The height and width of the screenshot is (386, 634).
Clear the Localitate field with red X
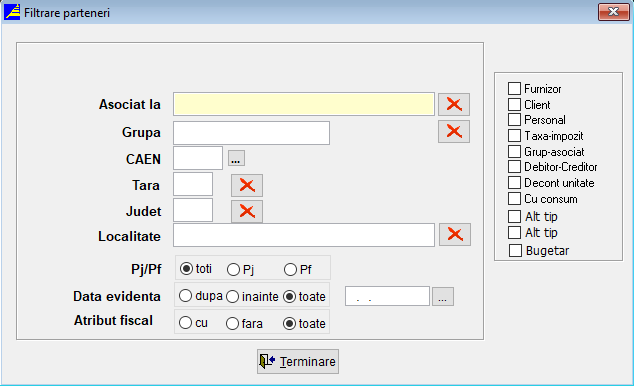[x=455, y=234]
